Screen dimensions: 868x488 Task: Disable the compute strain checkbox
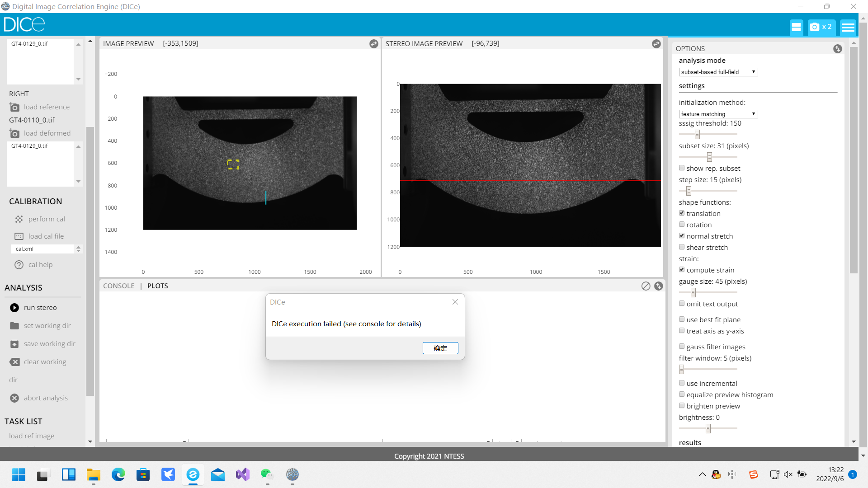(682, 269)
